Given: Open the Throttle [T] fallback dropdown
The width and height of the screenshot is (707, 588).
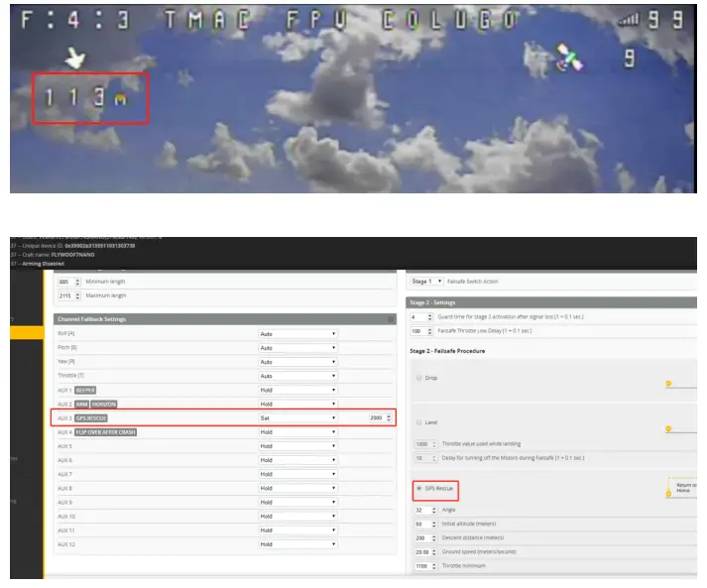Looking at the screenshot, I should [298, 376].
